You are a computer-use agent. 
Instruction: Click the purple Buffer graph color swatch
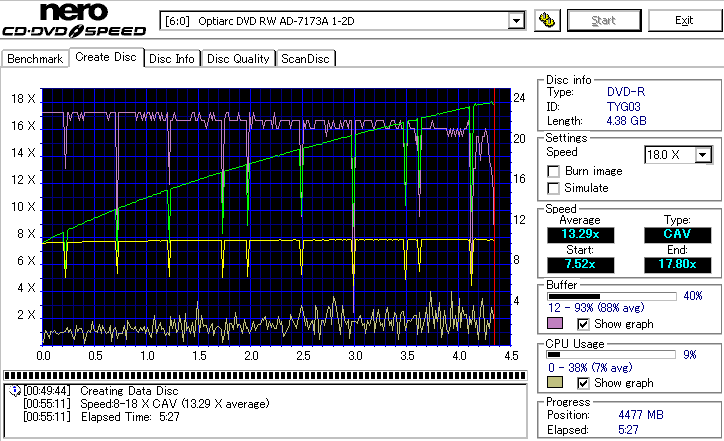[554, 324]
